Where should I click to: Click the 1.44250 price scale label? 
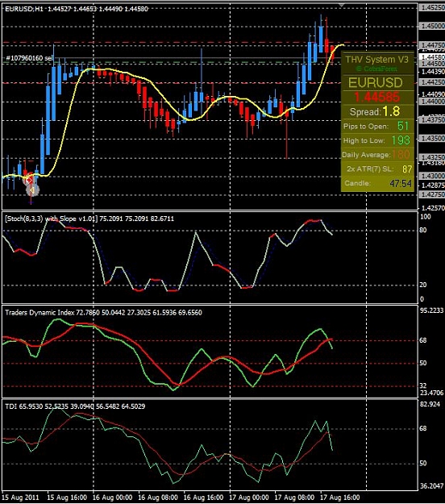[432, 82]
